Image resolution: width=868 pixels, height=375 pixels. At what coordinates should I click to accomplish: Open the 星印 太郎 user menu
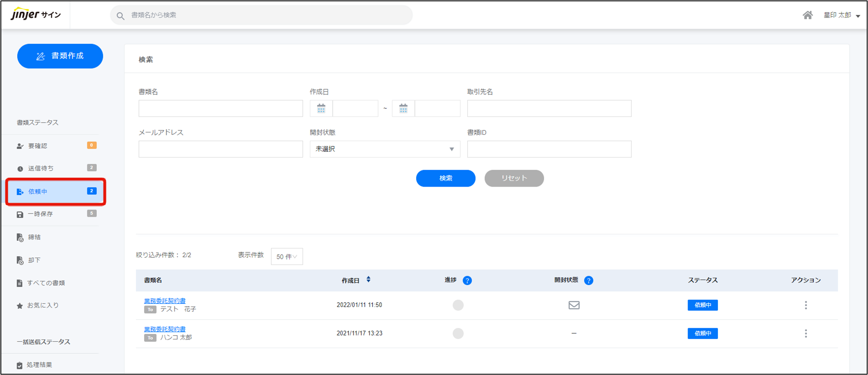(841, 15)
